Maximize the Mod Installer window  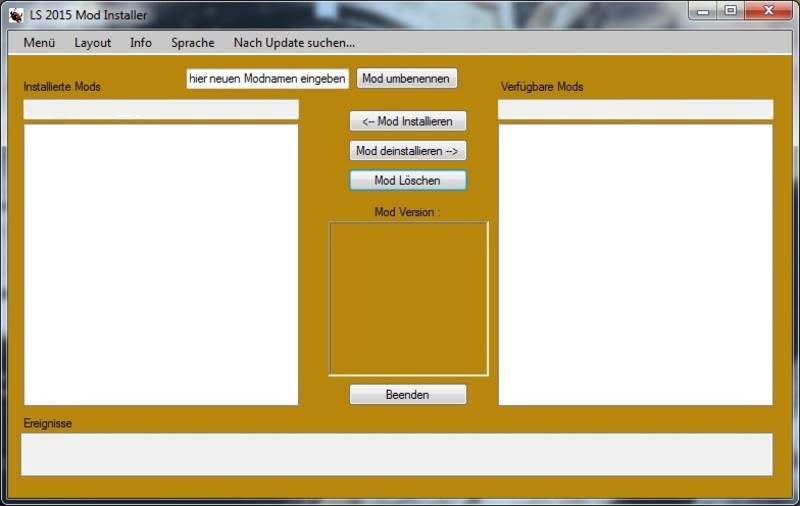[731, 11]
